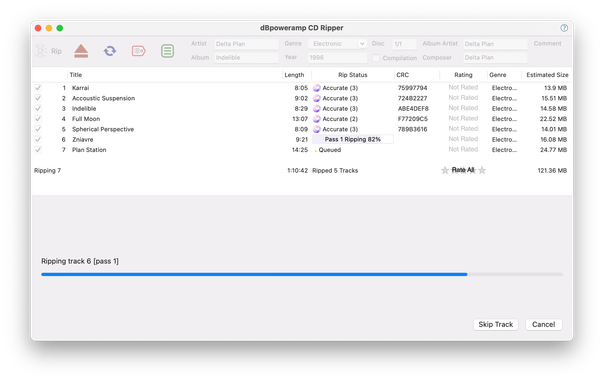Cancel the ripping process
604x381 pixels.
544,324
